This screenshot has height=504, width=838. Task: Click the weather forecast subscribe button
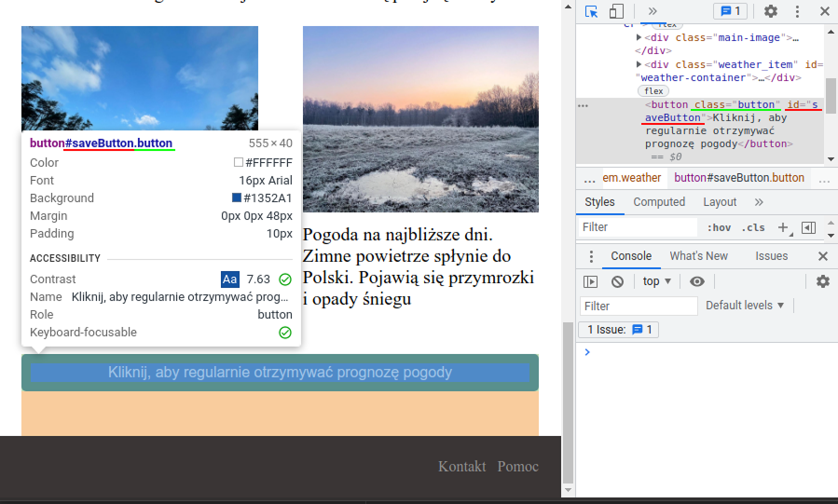(x=280, y=373)
